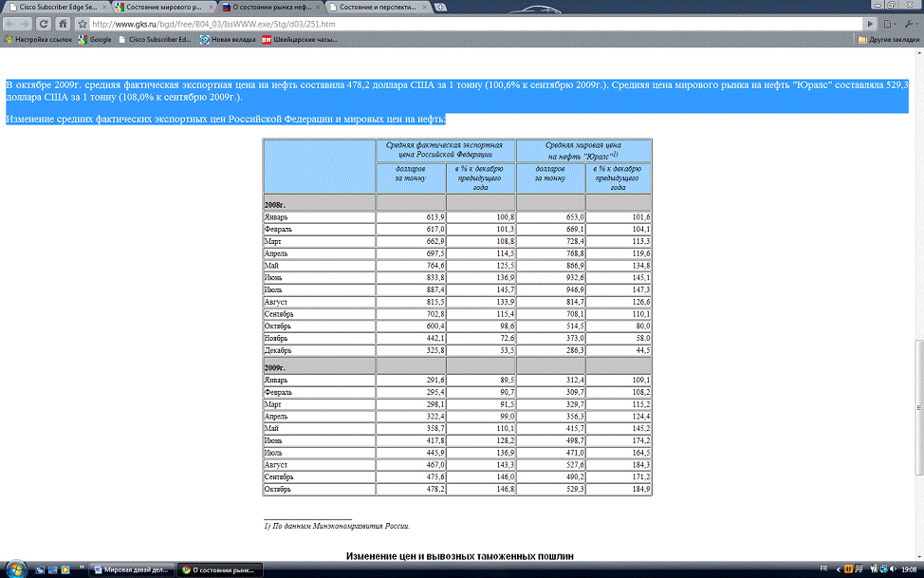The height and width of the screenshot is (578, 924).
Task: Click the browser Back arrow button
Action: pos(10,23)
